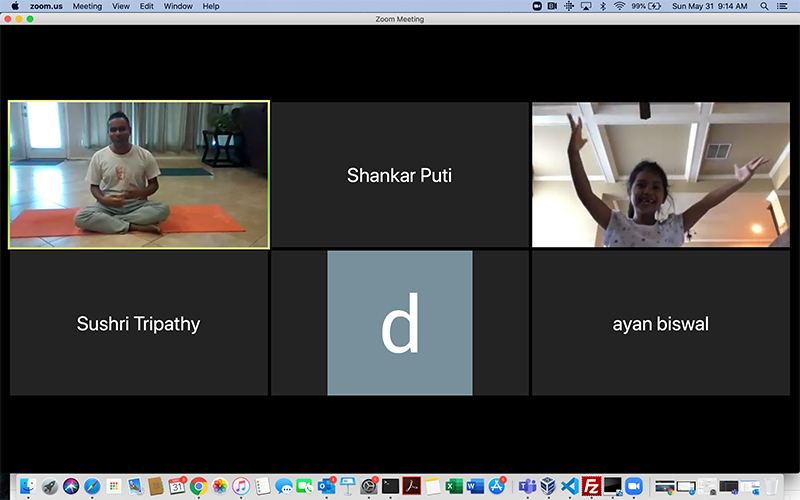The height and width of the screenshot is (500, 800).
Task: Open App Store from the Dock
Action: pyautogui.click(x=496, y=486)
